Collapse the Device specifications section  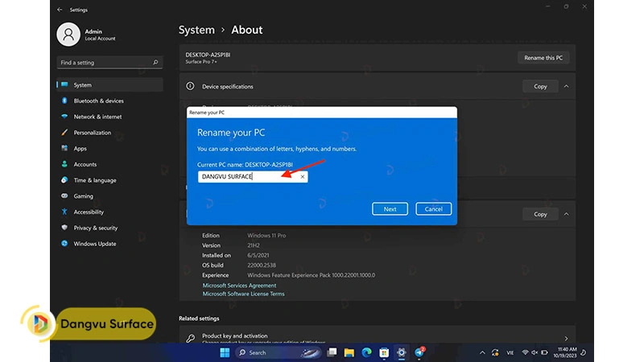(x=567, y=87)
